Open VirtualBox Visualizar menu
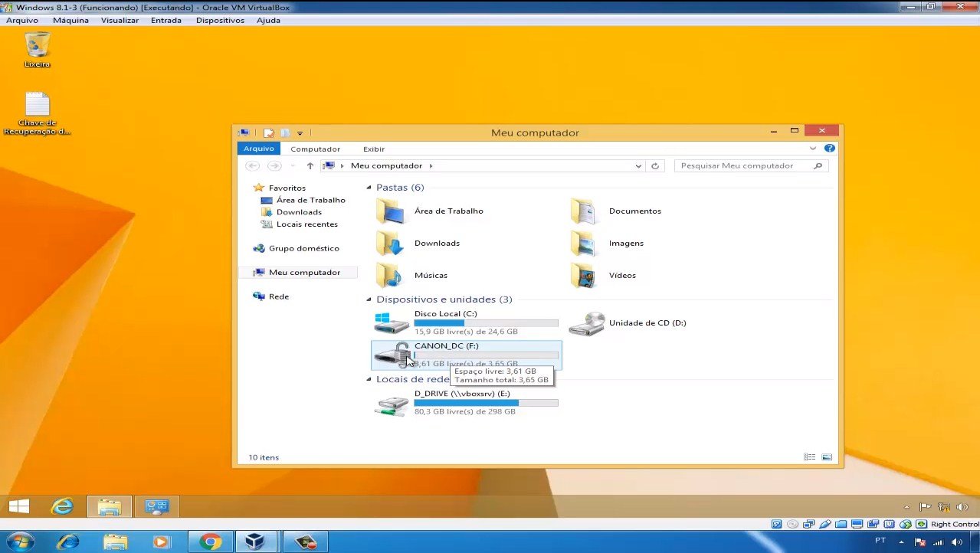 pos(120,20)
